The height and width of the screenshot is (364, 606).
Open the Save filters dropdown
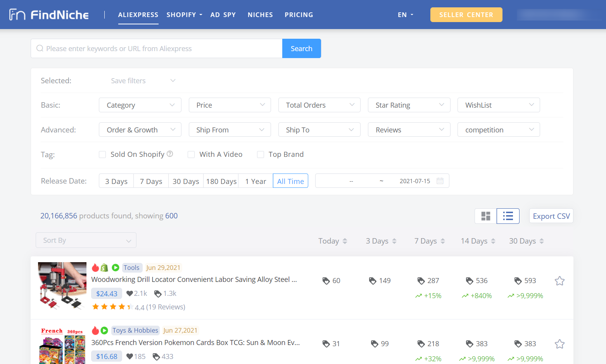(x=143, y=81)
